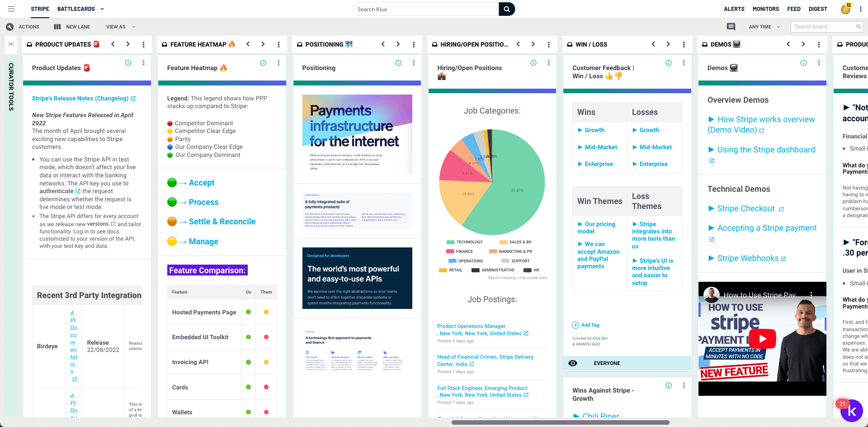
Task: Move Positioning lane right
Action: tap(398, 44)
